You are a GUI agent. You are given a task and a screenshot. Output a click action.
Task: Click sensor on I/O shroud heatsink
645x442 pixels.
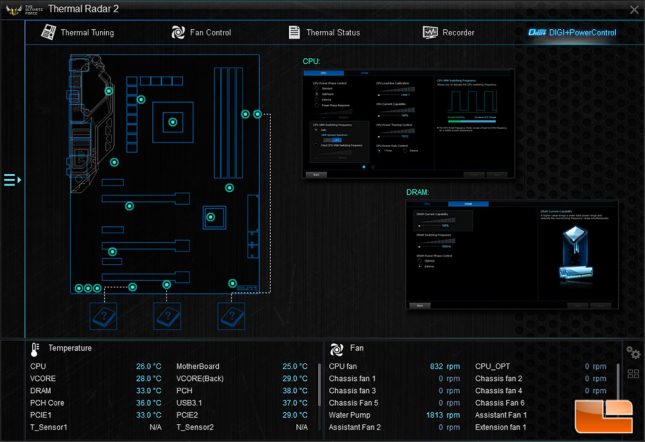tap(109, 91)
